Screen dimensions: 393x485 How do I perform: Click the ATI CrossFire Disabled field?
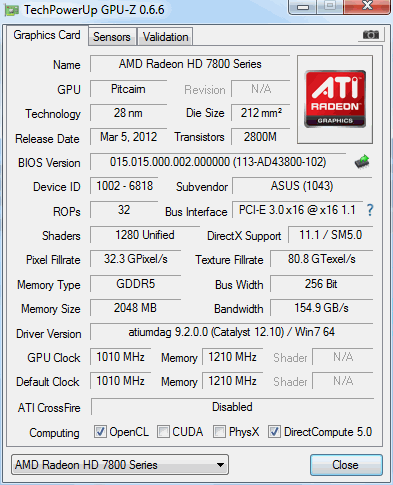pyautogui.click(x=232, y=407)
